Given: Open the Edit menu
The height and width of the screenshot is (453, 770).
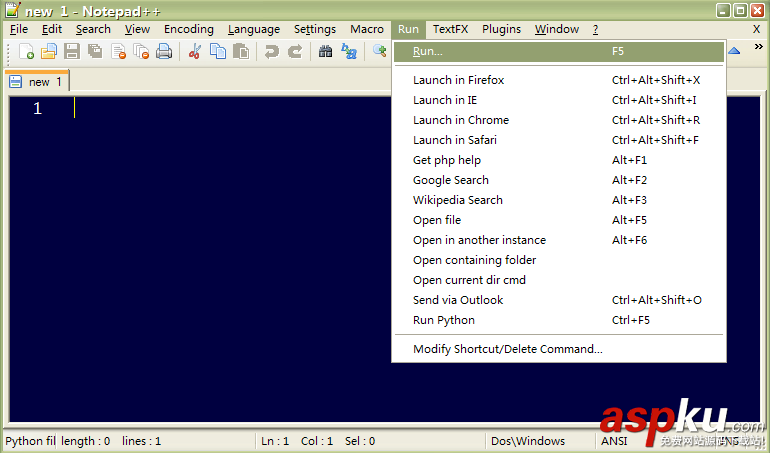Looking at the screenshot, I should tap(52, 29).
